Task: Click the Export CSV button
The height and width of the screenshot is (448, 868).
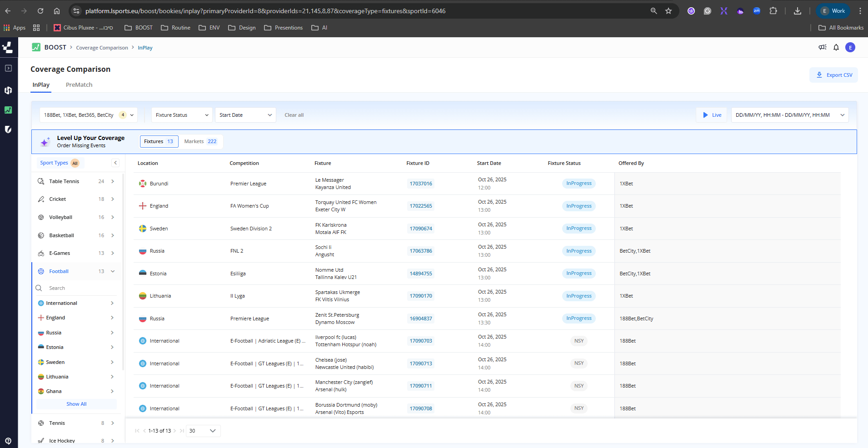Action: [x=833, y=75]
